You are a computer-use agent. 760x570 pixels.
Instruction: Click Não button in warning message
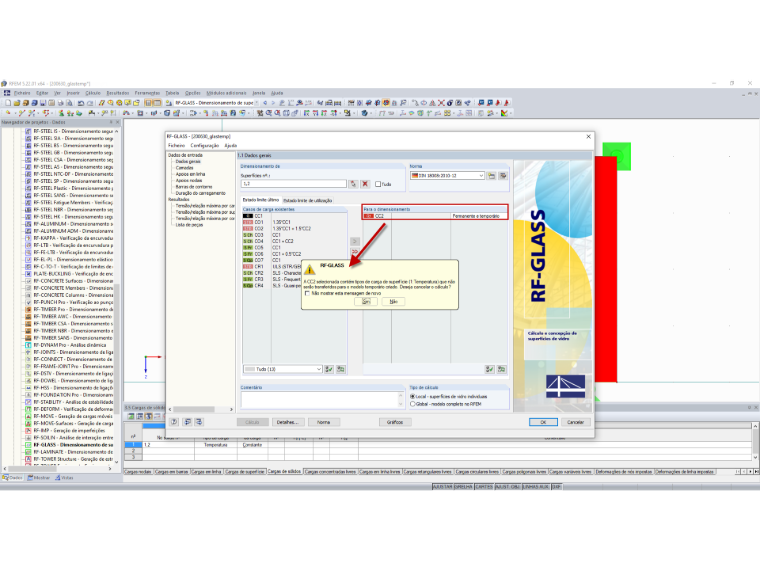pos(393,301)
